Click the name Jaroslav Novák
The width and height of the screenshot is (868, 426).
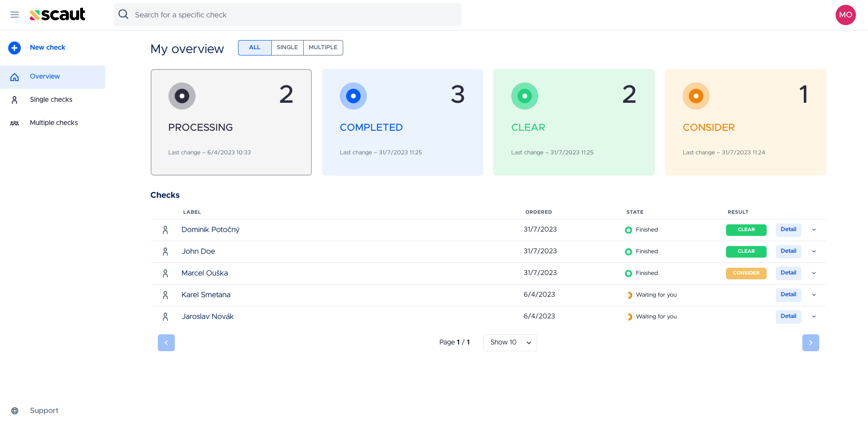[x=208, y=316]
